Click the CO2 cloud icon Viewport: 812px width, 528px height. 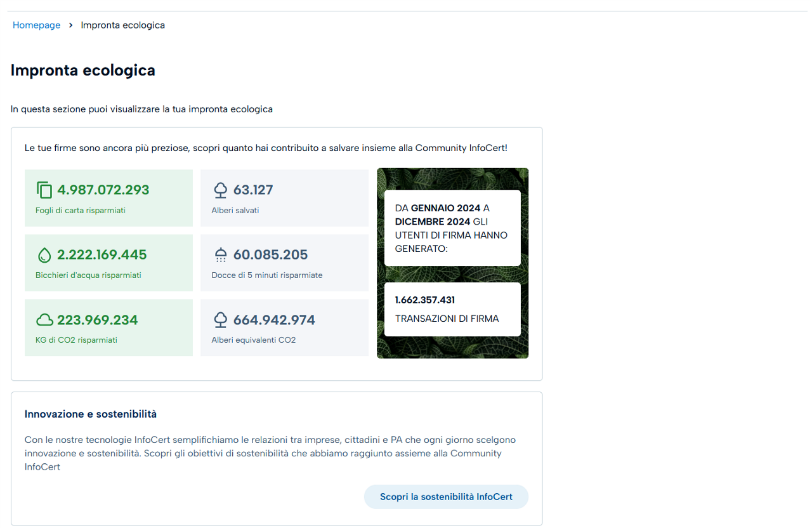click(44, 320)
